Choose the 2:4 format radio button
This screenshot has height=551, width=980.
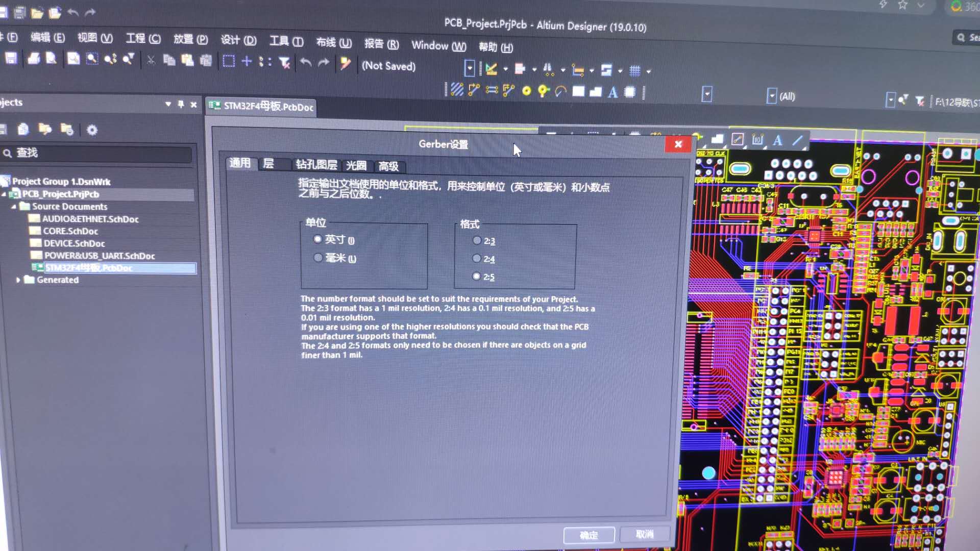(x=477, y=259)
